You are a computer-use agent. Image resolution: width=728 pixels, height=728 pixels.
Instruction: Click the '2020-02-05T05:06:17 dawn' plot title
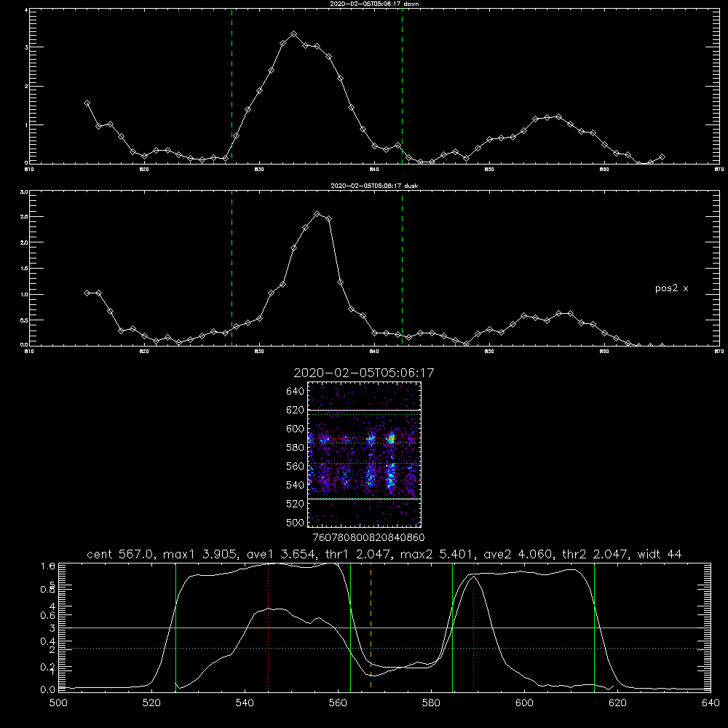[375, 4]
